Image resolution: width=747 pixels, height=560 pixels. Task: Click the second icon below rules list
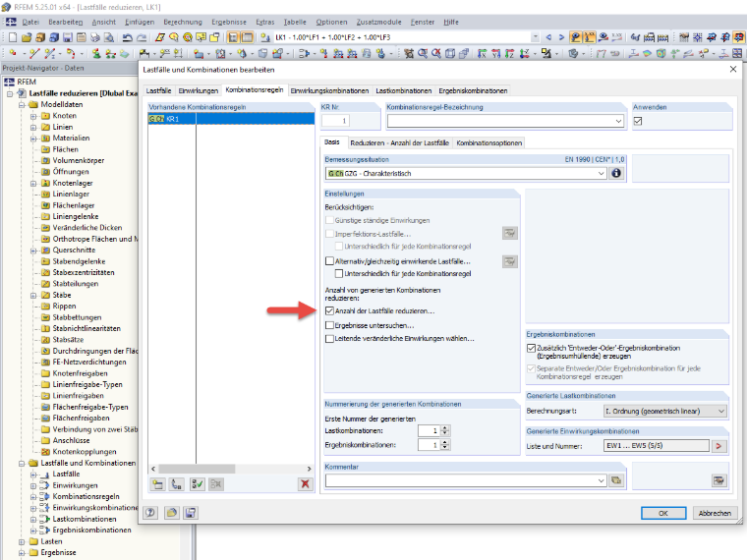click(177, 484)
